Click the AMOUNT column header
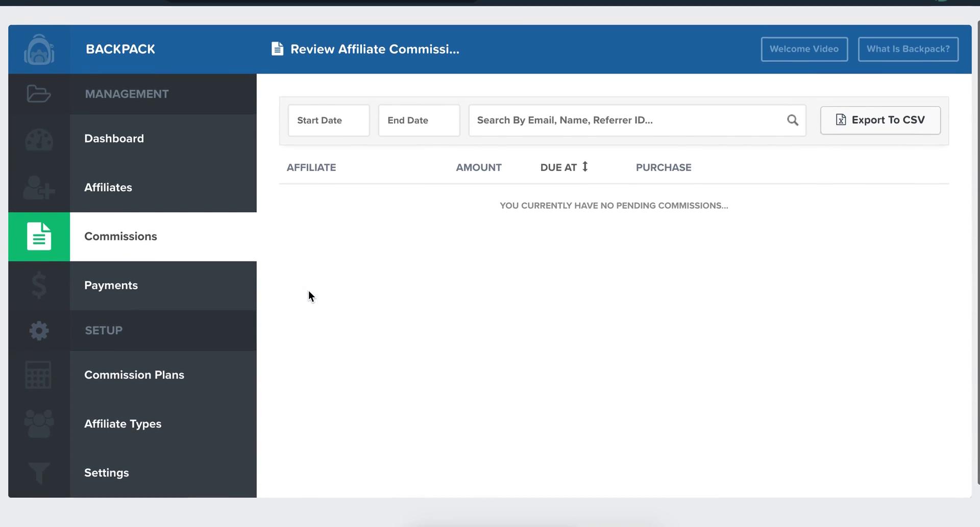This screenshot has height=527, width=980. tap(479, 167)
